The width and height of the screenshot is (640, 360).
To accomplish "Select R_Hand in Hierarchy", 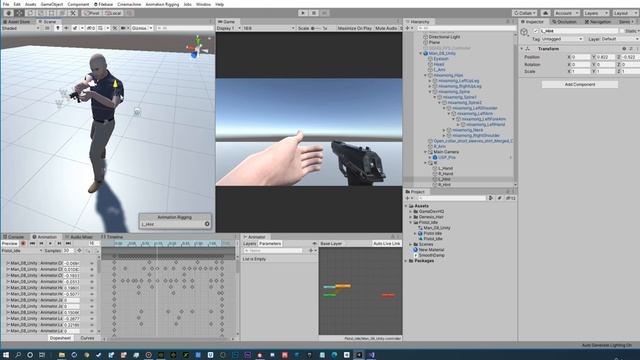I will tap(445, 174).
